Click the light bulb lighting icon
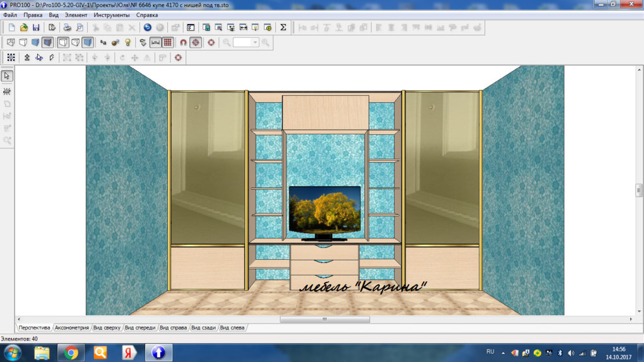 coord(127,42)
